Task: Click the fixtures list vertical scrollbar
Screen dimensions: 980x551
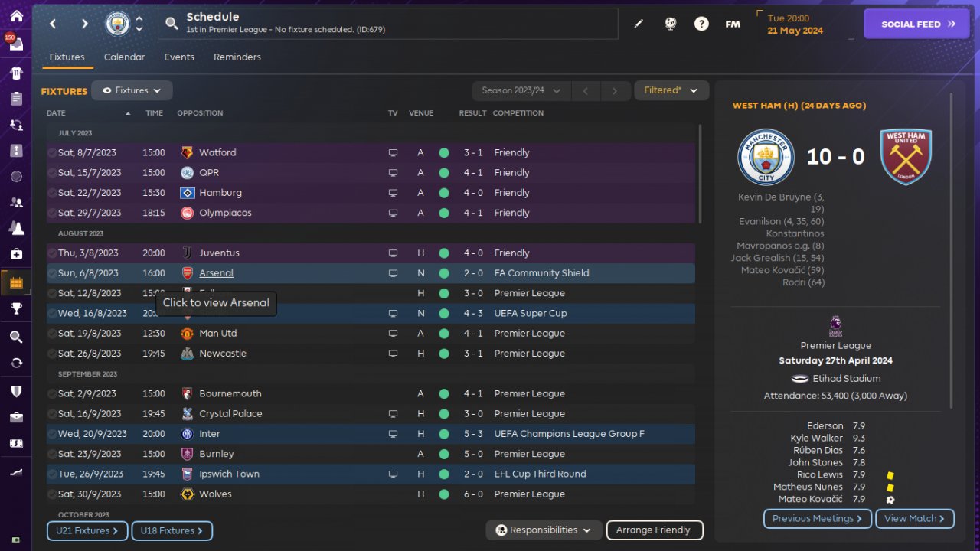Action: (x=700, y=174)
